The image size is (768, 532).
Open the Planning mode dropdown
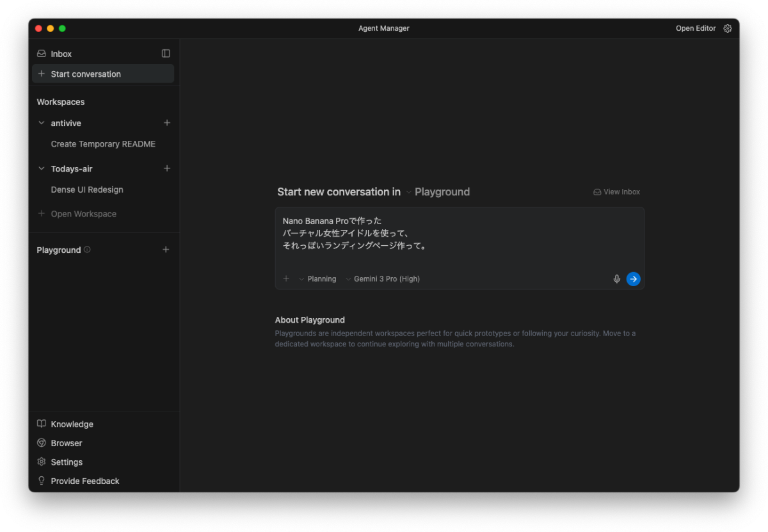point(317,279)
